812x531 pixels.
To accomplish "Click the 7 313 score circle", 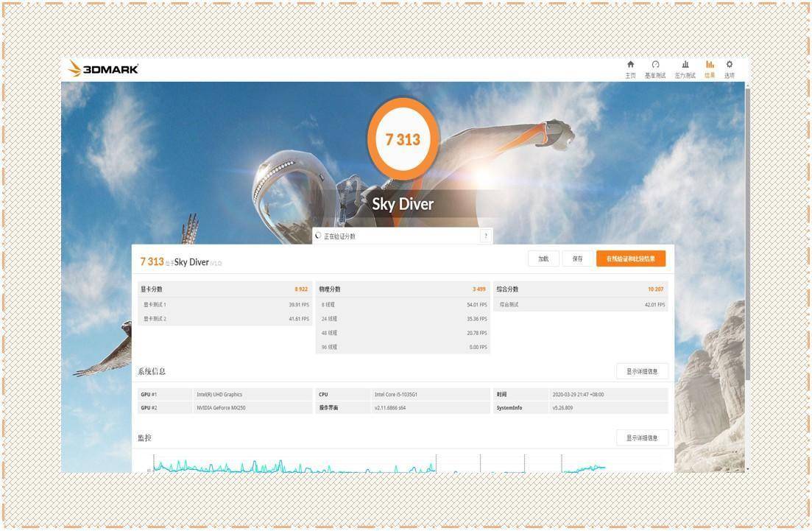I will (403, 139).
